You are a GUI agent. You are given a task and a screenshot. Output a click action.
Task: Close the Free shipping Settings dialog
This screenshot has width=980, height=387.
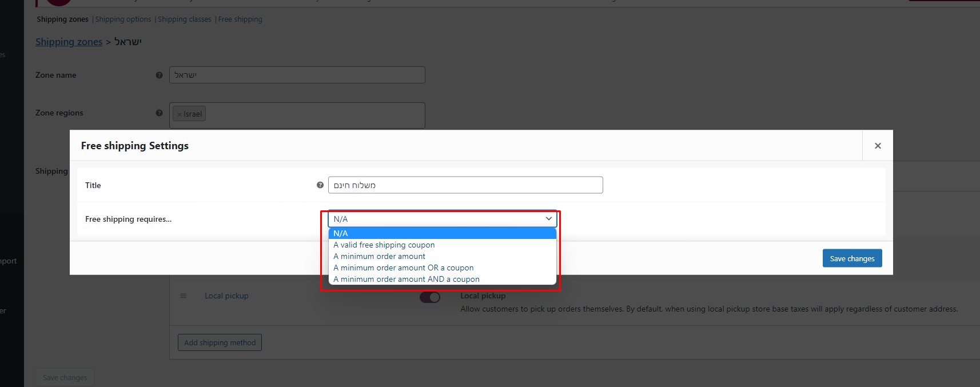point(878,146)
